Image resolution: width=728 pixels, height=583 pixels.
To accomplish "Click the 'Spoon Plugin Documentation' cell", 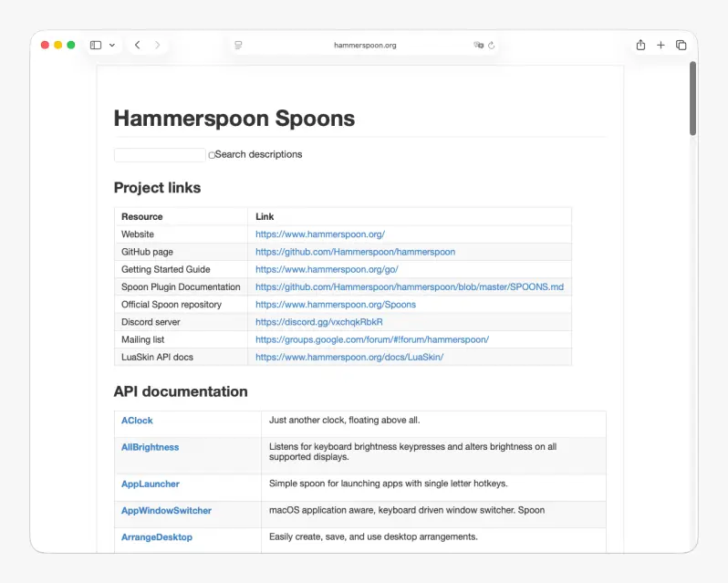I will pos(181,286).
